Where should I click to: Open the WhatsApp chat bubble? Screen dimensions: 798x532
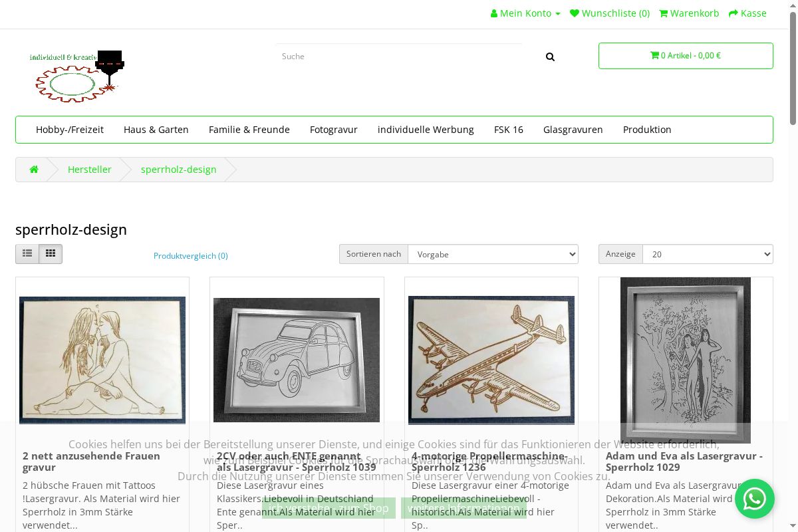point(755,499)
